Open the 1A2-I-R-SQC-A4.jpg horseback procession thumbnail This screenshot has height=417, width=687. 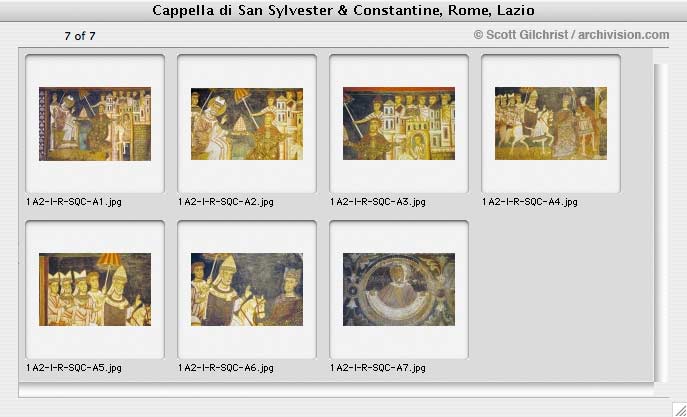pos(551,124)
